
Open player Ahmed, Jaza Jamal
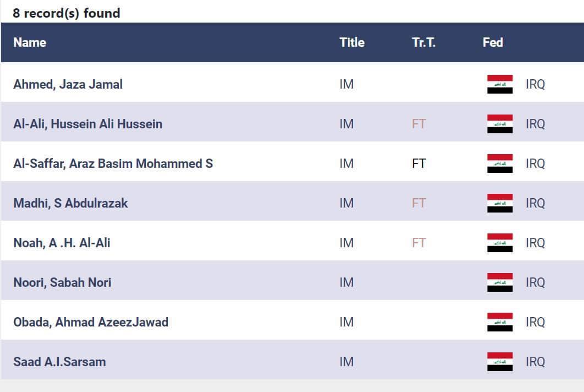[68, 84]
